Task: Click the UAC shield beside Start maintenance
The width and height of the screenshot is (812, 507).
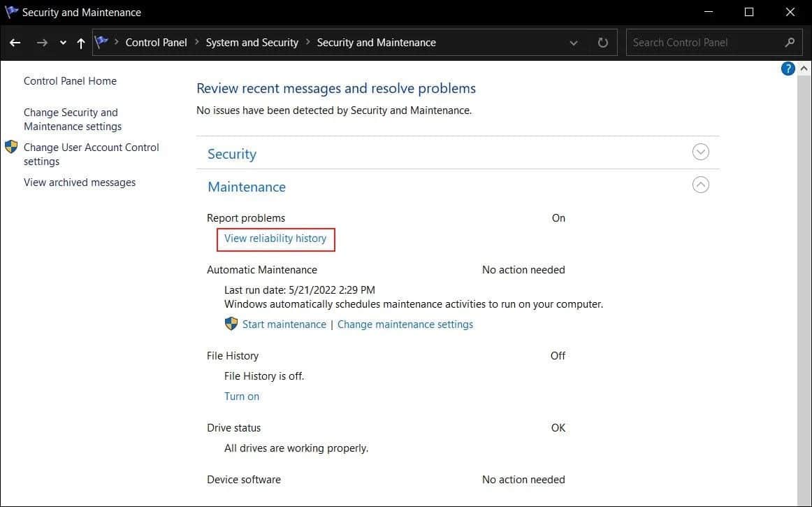Action: 231,323
